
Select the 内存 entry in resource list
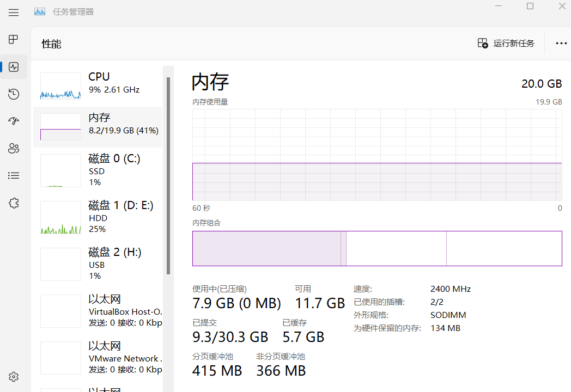98,127
